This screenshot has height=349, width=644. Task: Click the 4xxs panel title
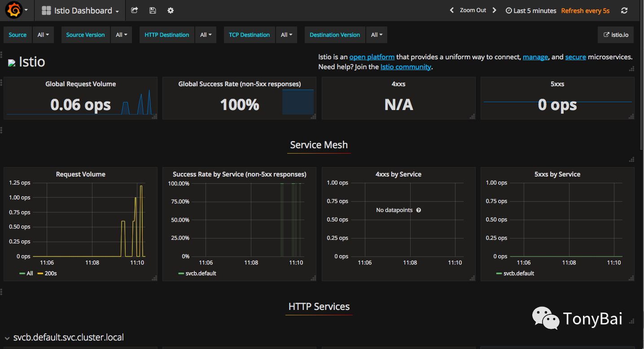coord(399,84)
